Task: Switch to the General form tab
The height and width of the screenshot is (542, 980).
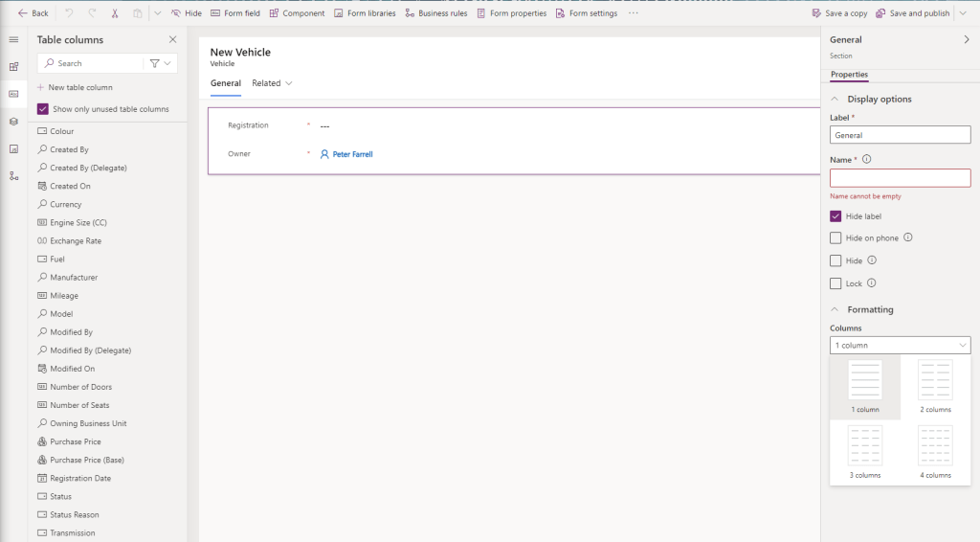Action: point(225,83)
